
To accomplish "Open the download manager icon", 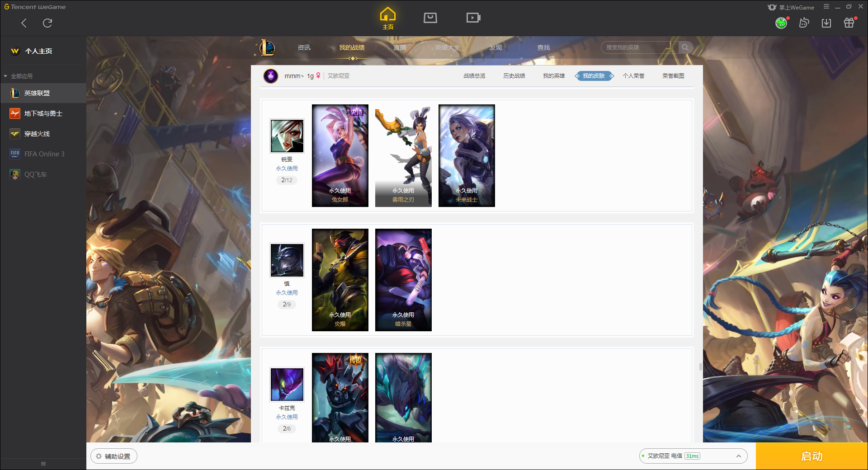I will (826, 23).
